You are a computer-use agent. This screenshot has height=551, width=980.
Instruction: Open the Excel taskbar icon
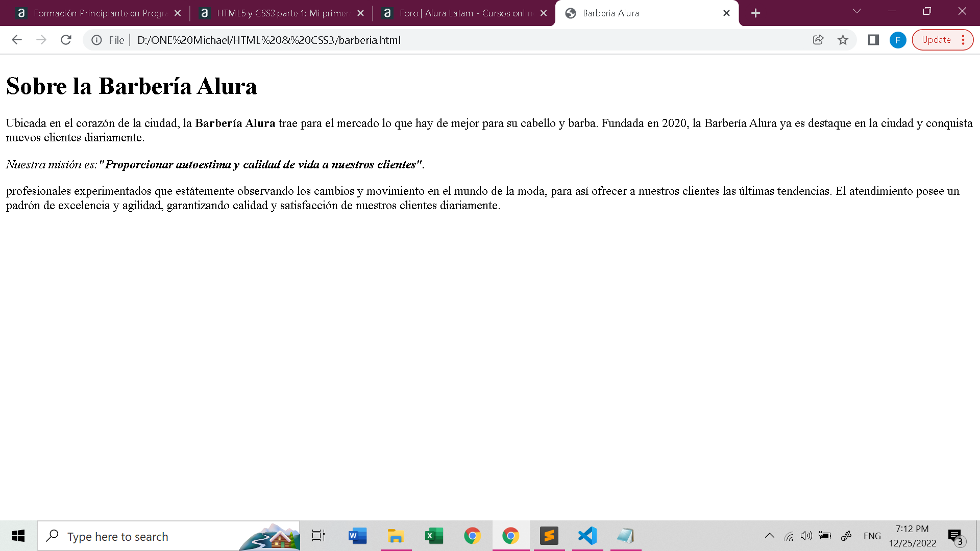434,536
